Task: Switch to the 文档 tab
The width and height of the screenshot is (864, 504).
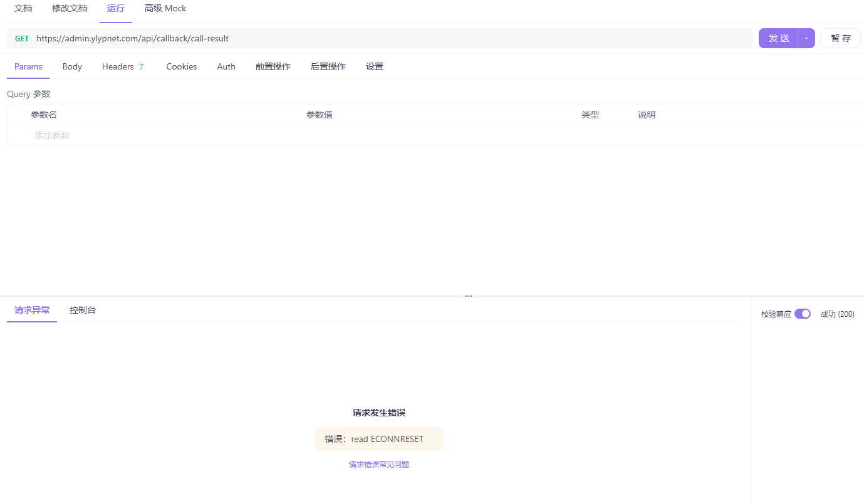Action: point(23,8)
